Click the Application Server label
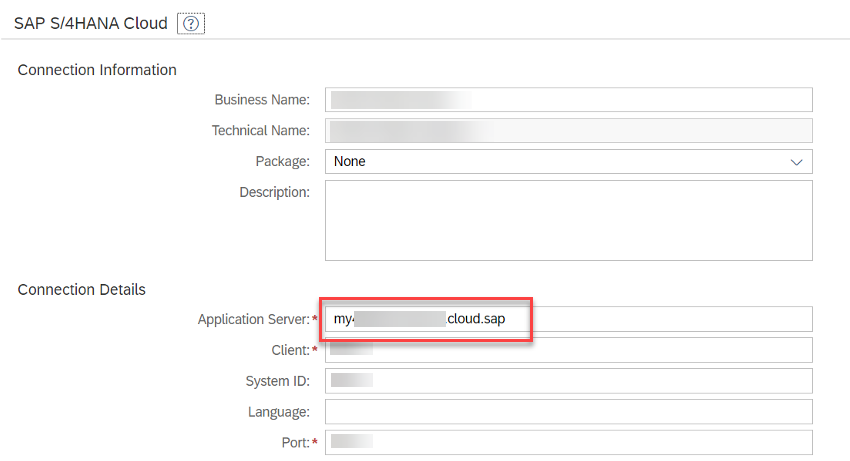 pos(253,319)
